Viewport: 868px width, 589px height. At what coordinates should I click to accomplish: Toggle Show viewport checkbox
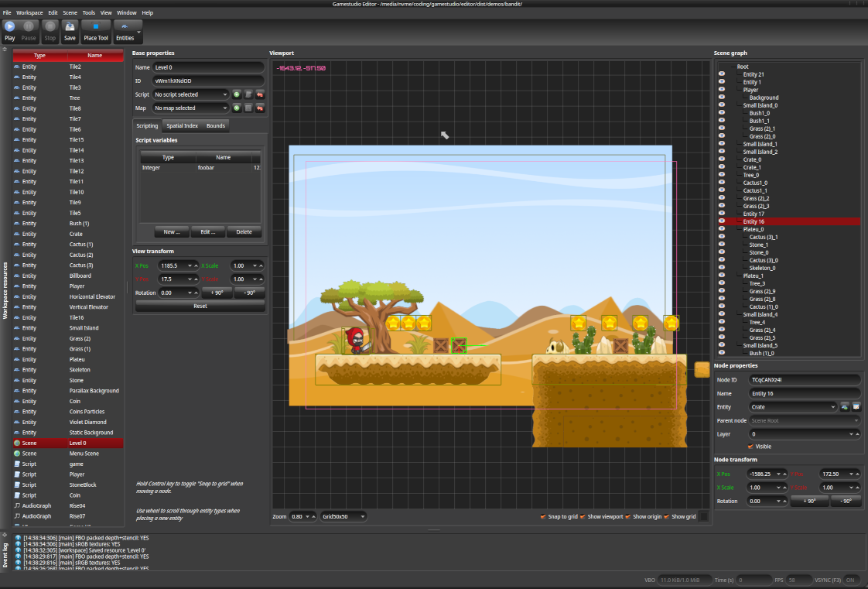click(x=583, y=516)
